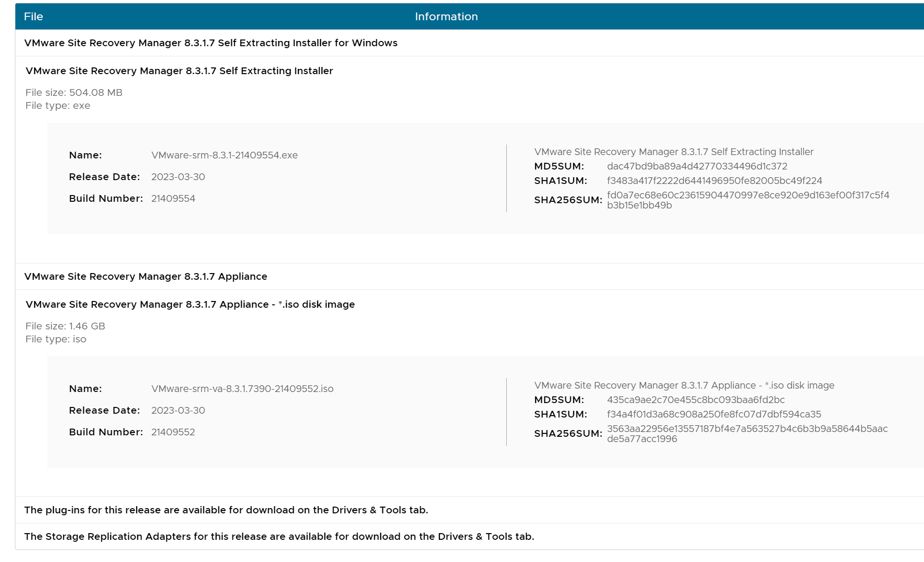Click the exe SHA256SUM hash value
This screenshot has height=562, width=924.
point(747,200)
